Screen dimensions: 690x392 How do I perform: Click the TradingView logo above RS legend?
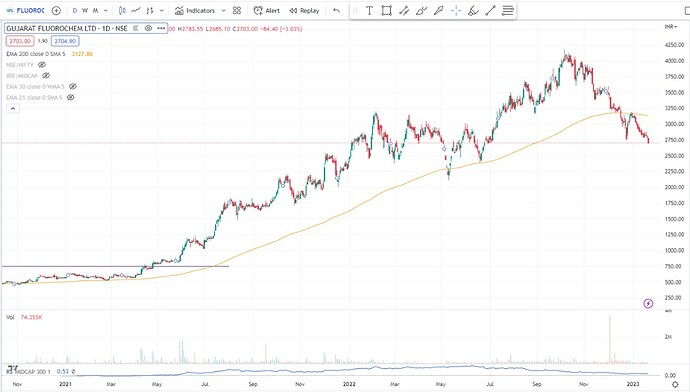(13, 367)
